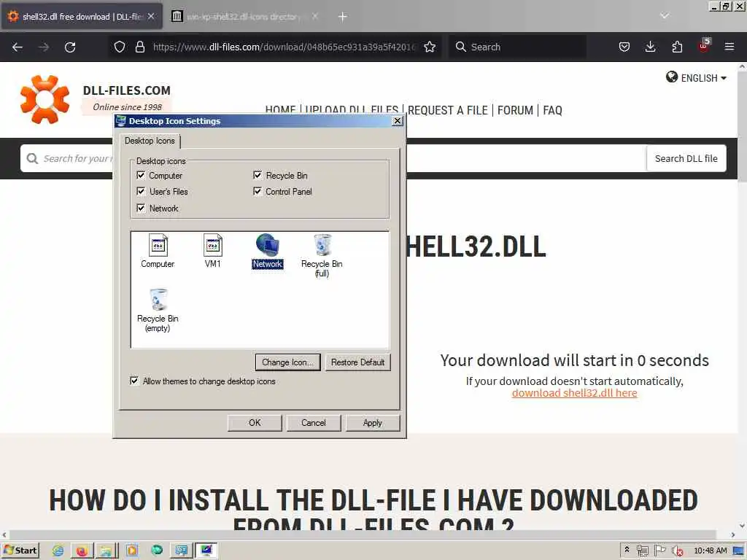Click the globe icon beside ENGLISH
The height and width of the screenshot is (560, 747).
[672, 77]
